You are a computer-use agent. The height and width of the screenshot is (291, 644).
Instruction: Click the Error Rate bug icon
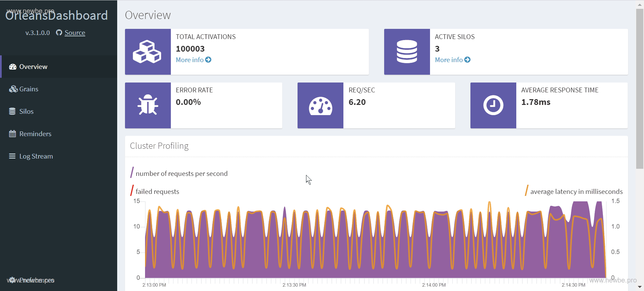coord(147,105)
